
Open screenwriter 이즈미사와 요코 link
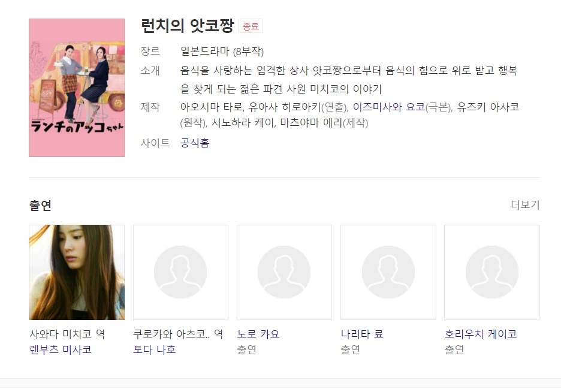(389, 107)
